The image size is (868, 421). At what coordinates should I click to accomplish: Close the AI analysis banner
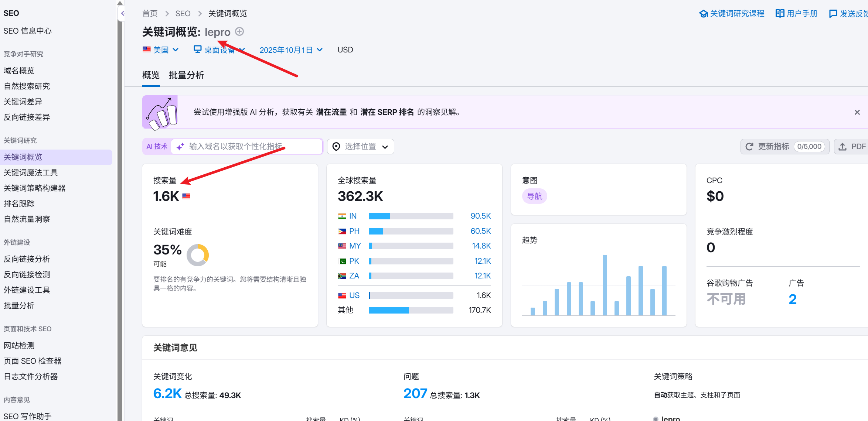coord(857,112)
